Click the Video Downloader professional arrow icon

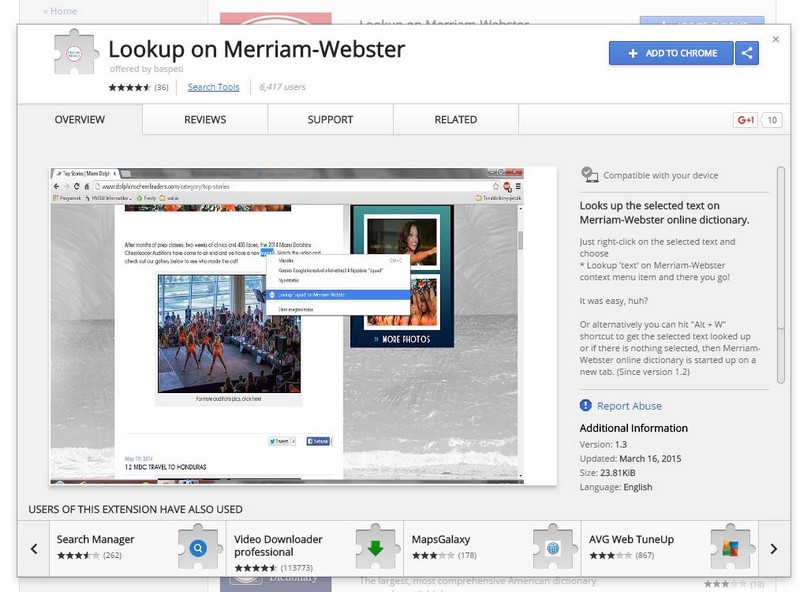tap(376, 548)
